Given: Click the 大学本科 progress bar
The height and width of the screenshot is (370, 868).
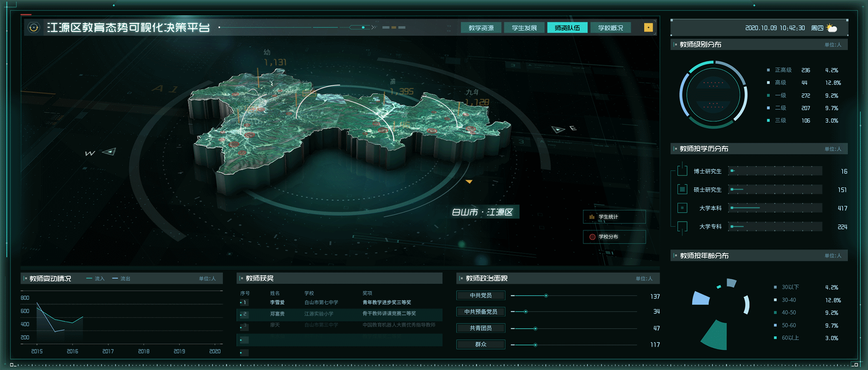Looking at the screenshot, I should pyautogui.click(x=775, y=208).
